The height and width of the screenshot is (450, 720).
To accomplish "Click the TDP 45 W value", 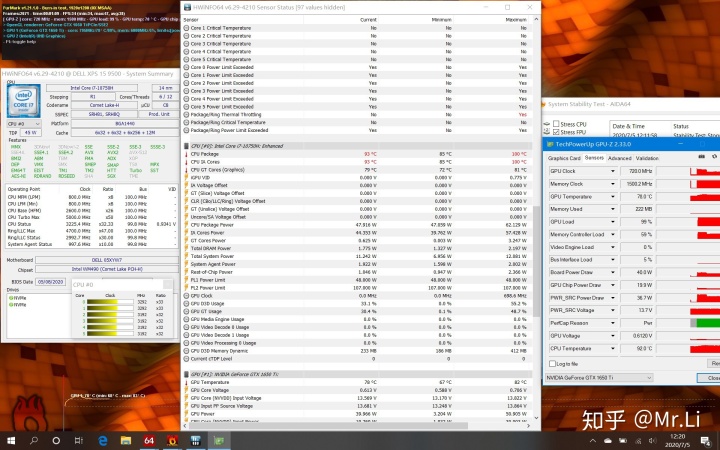I will [x=31, y=133].
